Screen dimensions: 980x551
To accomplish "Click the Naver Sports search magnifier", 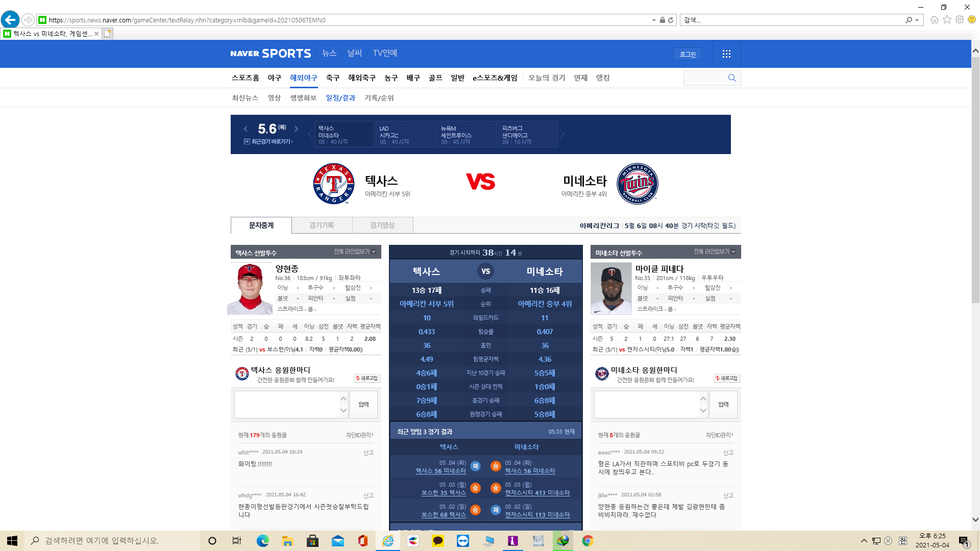I will pos(732,78).
